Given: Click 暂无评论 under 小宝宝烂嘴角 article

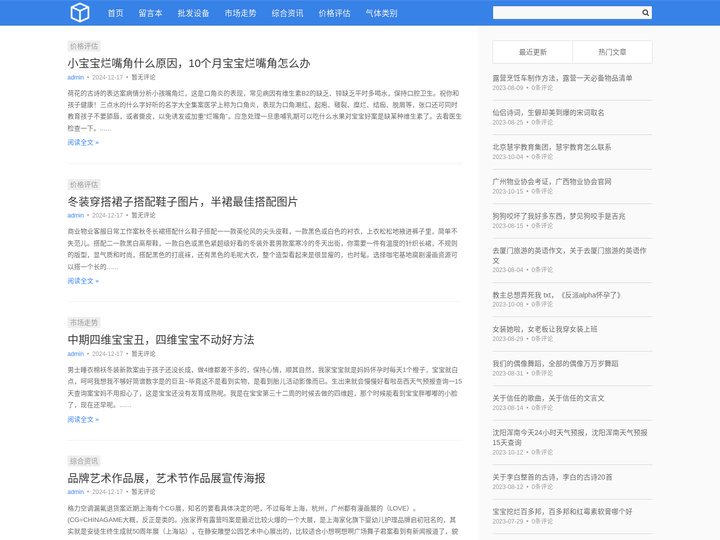Looking at the screenshot, I should pos(143,77).
